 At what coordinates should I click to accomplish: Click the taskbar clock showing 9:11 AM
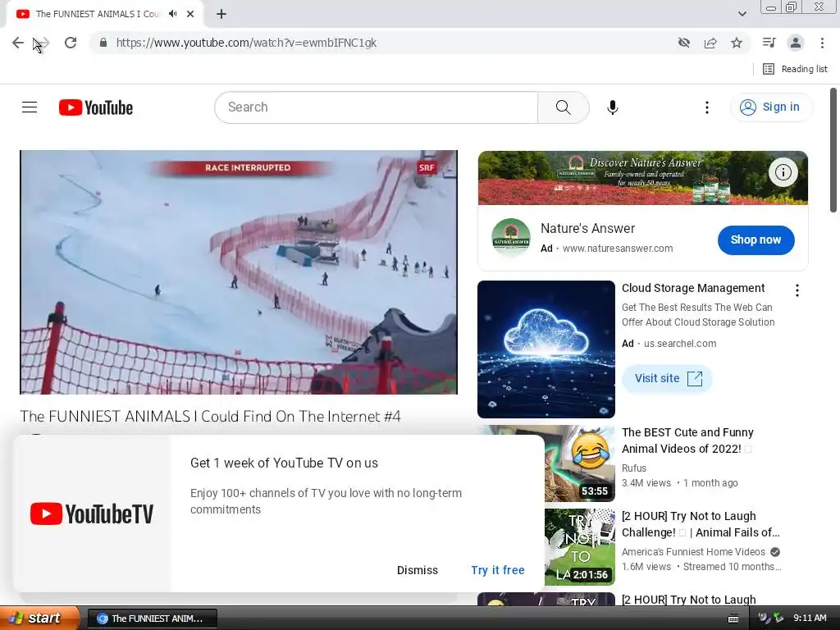pos(810,618)
